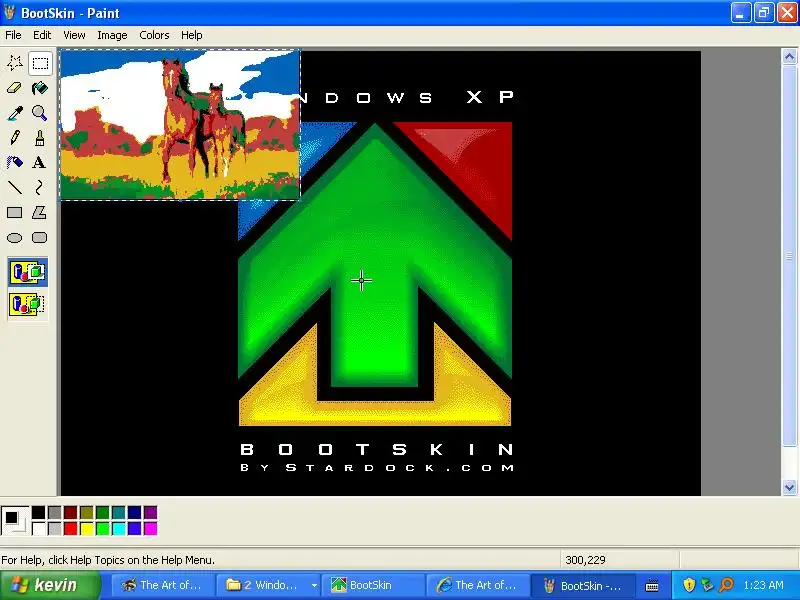This screenshot has width=800, height=600.
Task: Pick the blue color swatch
Action: 135,528
